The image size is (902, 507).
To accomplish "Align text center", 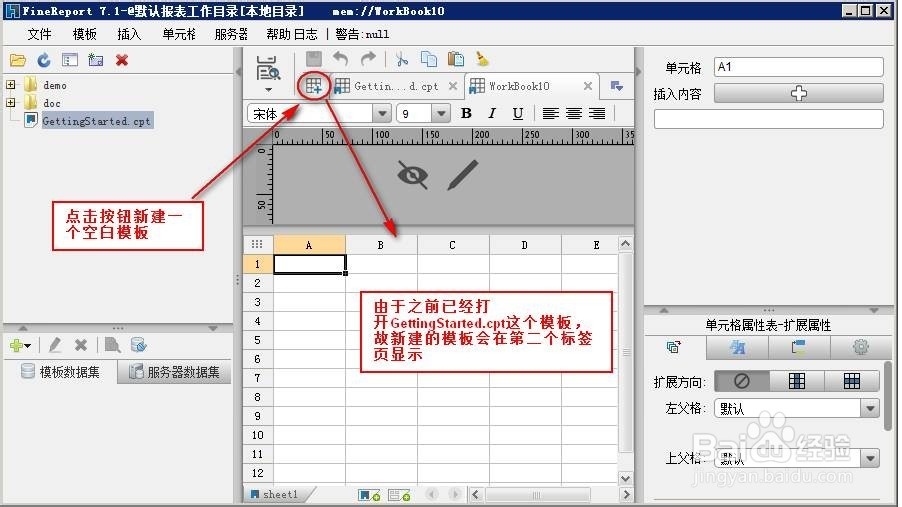I will pos(574,113).
